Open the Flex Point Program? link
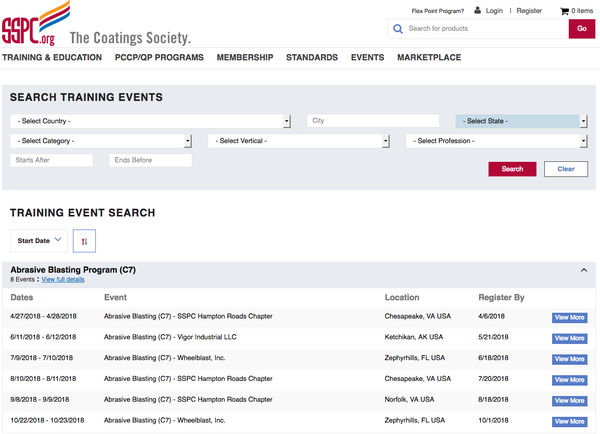 pyautogui.click(x=438, y=11)
